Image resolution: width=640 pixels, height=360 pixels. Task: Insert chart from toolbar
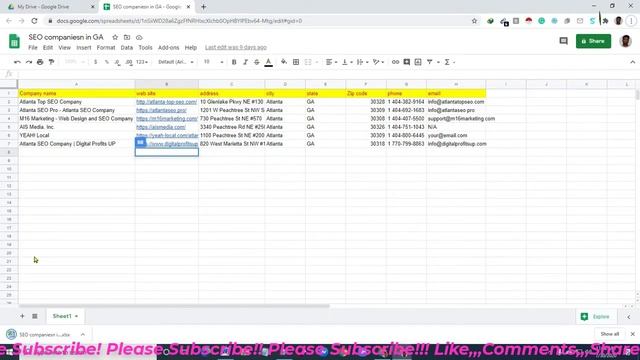418,62
